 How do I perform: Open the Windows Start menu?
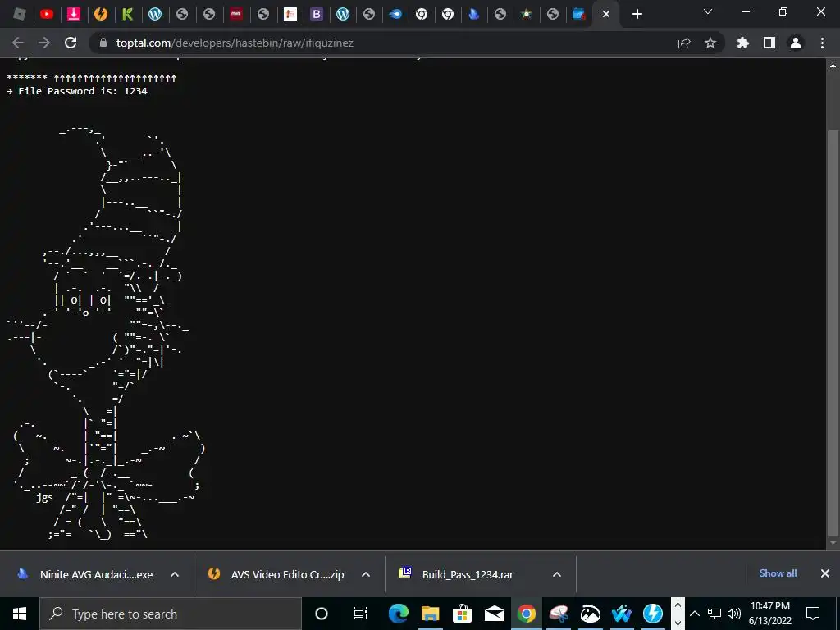(x=20, y=614)
